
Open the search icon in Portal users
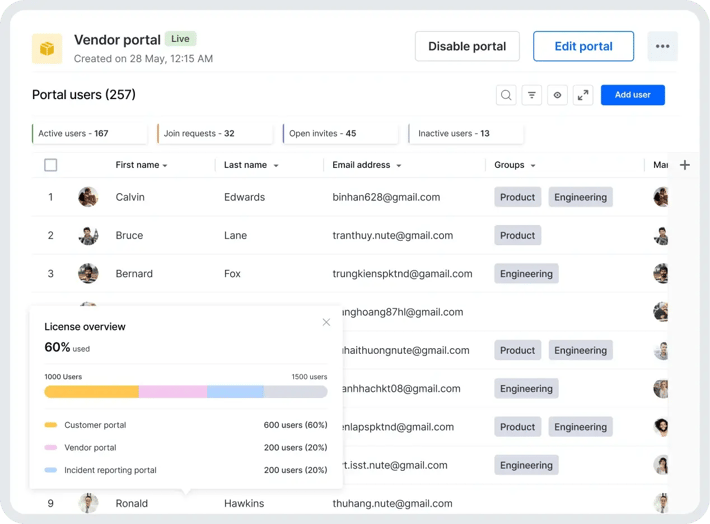coord(506,95)
